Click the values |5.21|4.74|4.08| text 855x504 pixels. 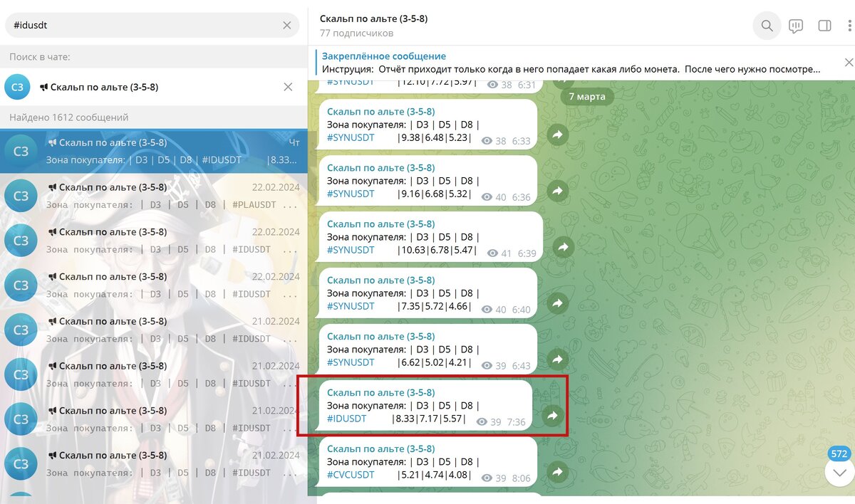pos(434,475)
